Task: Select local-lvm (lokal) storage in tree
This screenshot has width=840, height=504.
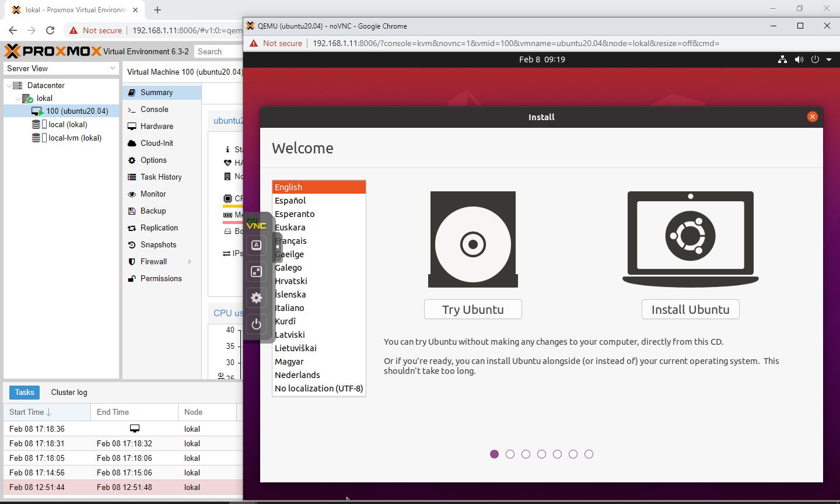Action: tap(61, 138)
